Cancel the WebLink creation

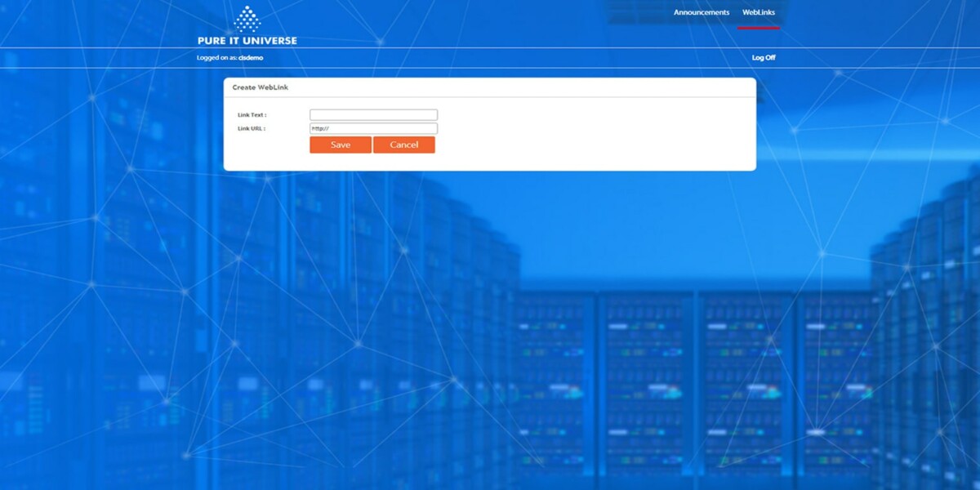[x=403, y=145]
